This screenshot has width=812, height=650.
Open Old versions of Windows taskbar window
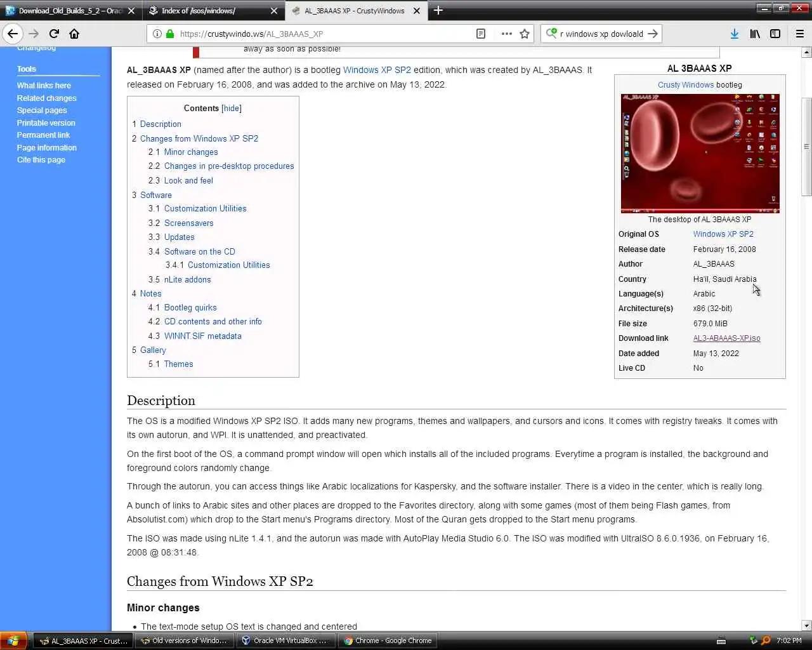[183, 640]
